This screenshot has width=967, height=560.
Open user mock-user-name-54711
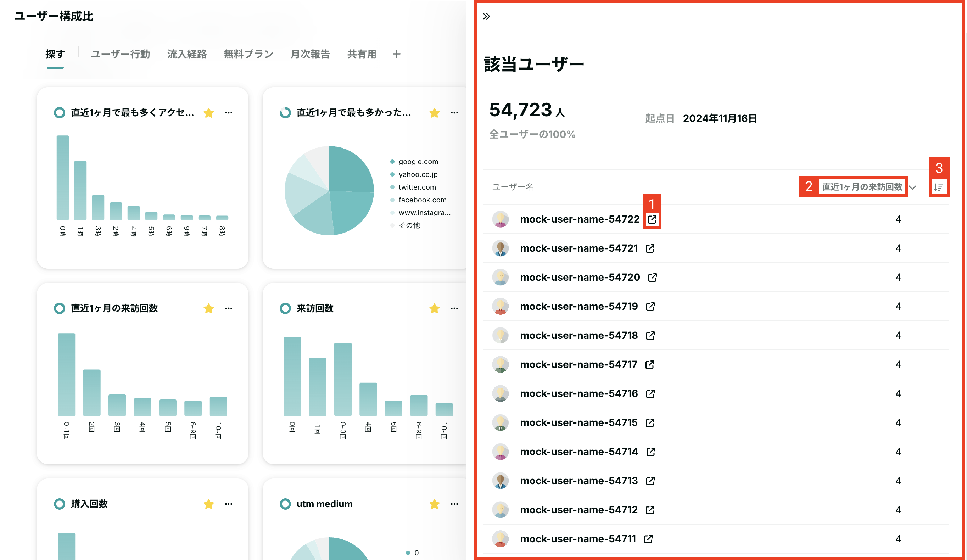[578, 539]
